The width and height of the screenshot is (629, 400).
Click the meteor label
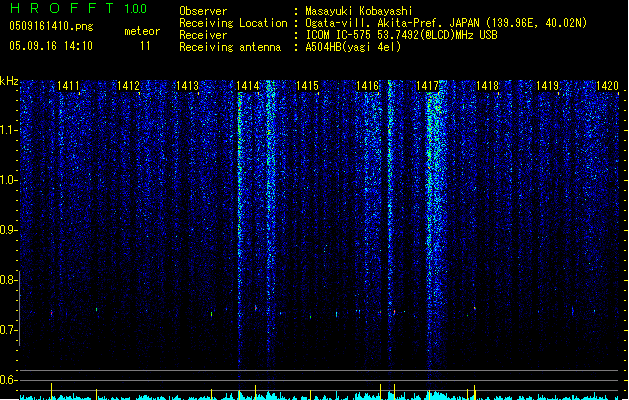coord(142,31)
